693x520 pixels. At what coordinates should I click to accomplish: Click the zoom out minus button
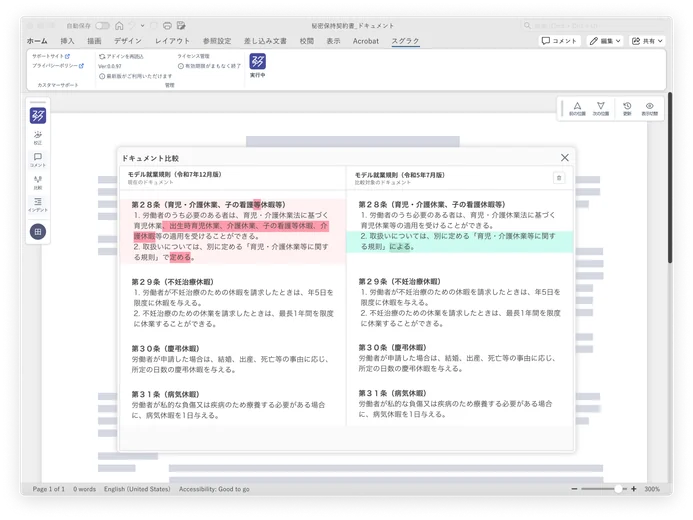click(574, 489)
